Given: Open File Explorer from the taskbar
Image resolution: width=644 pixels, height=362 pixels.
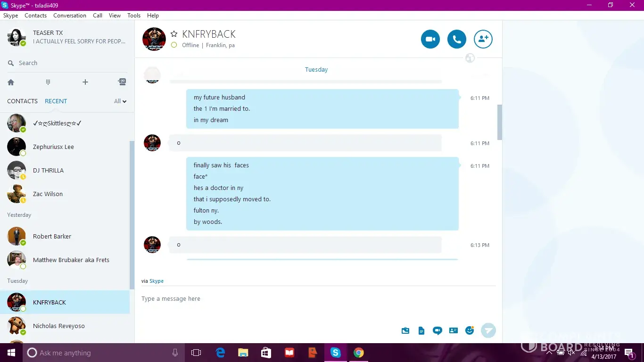Looking at the screenshot, I should [x=243, y=353].
